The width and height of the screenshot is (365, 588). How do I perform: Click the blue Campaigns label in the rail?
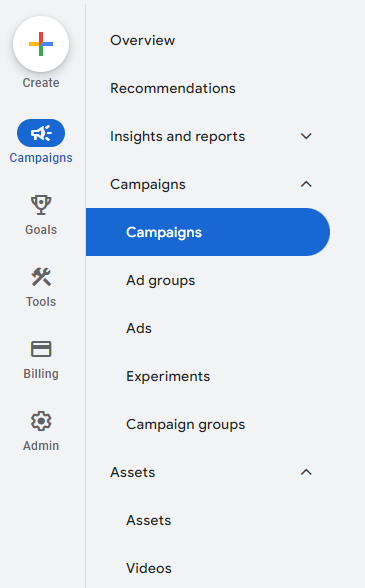click(41, 158)
